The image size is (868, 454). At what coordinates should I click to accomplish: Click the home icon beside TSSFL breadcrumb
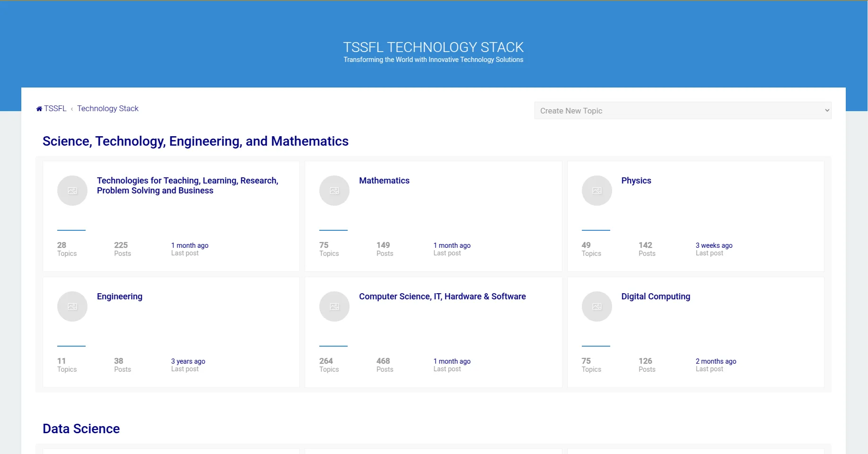[x=39, y=109]
